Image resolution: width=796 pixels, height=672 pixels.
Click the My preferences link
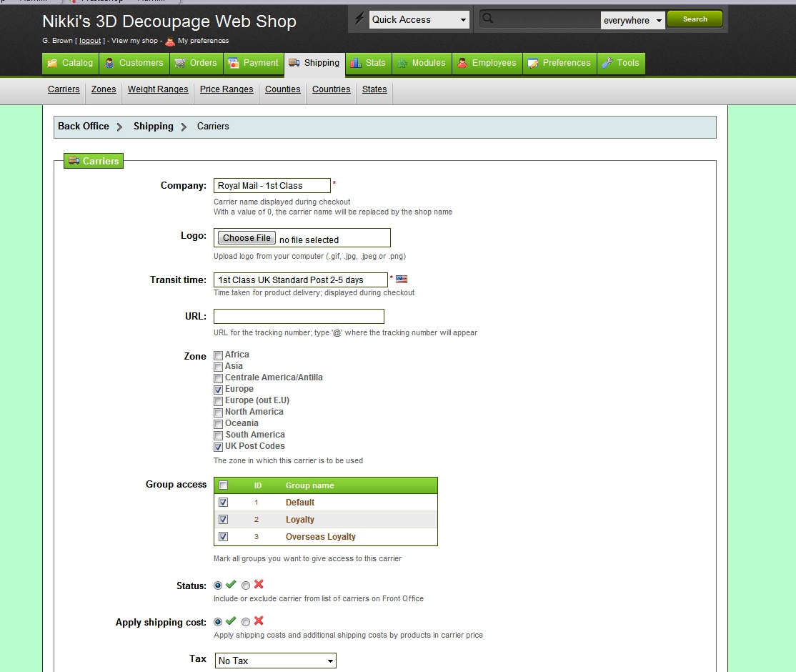203,41
